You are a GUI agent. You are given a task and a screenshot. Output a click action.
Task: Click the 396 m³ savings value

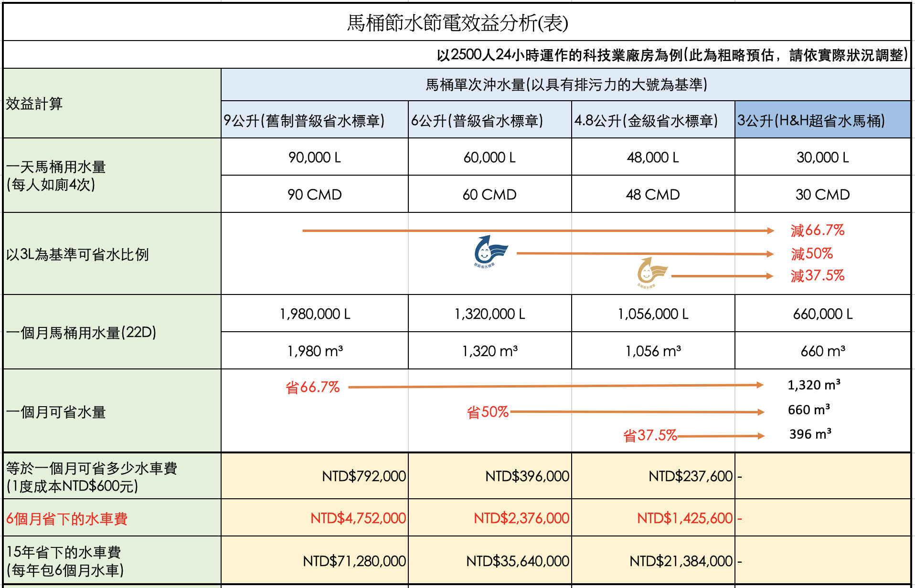coord(810,434)
